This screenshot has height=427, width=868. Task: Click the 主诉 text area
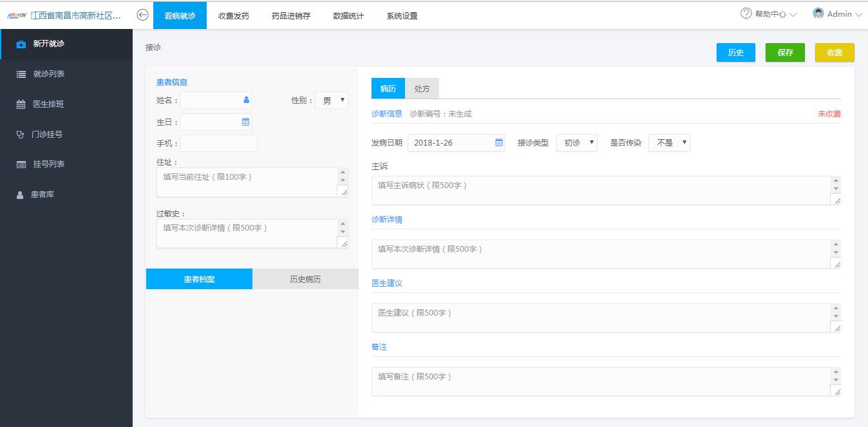tap(600, 190)
